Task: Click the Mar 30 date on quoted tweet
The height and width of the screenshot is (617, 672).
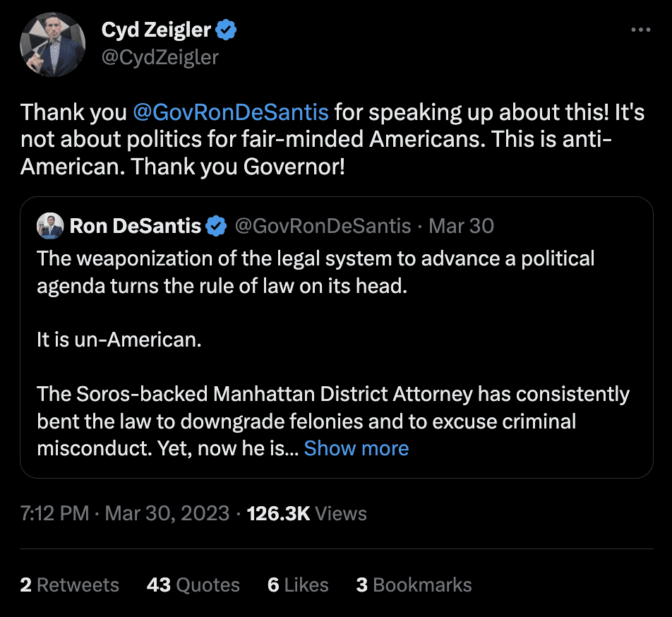Action: pyautogui.click(x=462, y=226)
